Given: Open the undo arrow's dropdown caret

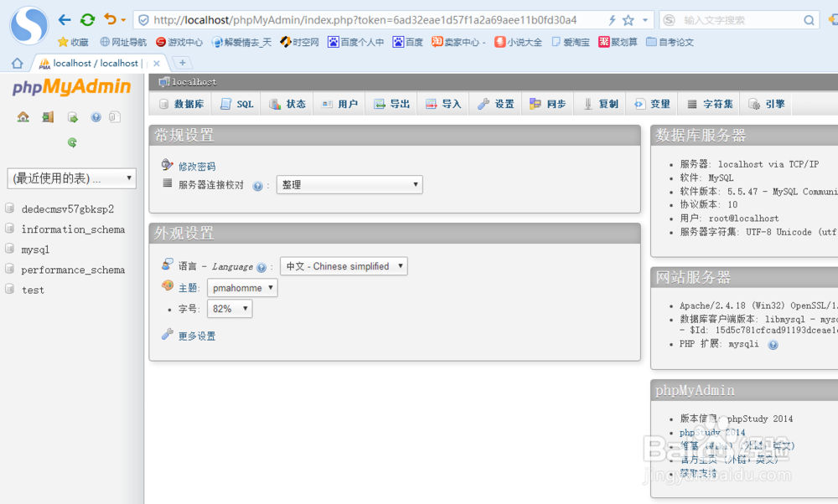Looking at the screenshot, I should click(123, 20).
